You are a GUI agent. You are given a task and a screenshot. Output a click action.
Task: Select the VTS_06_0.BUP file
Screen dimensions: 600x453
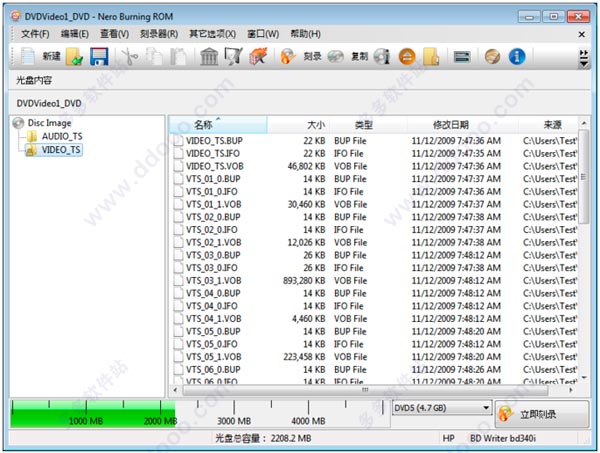tap(213, 369)
